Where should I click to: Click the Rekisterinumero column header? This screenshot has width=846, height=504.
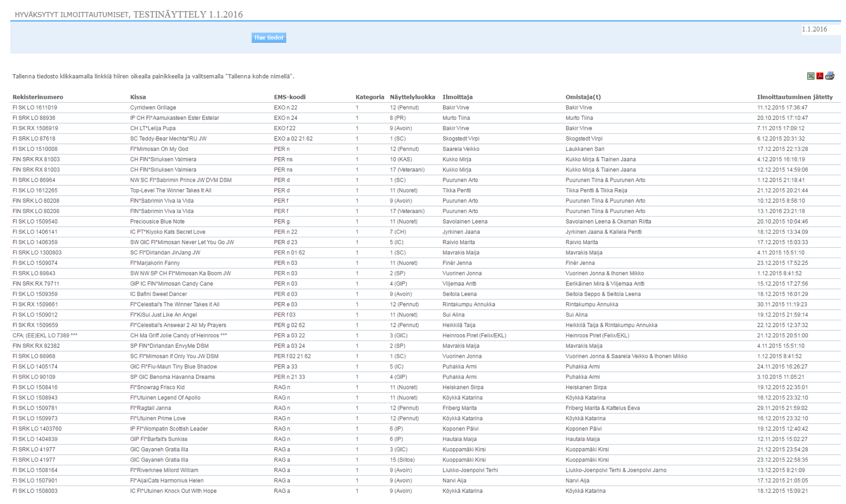(x=38, y=97)
